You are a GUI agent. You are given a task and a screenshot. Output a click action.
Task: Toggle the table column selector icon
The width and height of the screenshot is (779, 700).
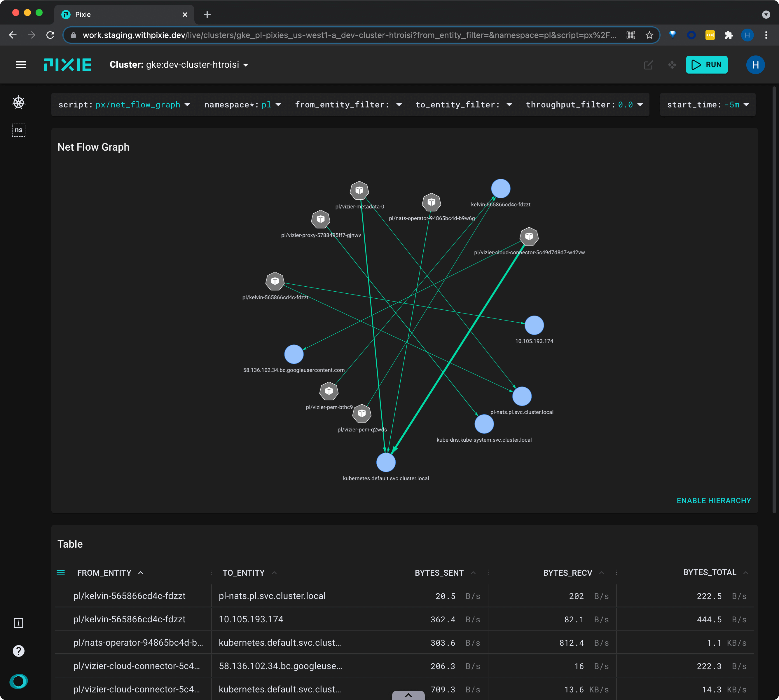click(x=61, y=573)
